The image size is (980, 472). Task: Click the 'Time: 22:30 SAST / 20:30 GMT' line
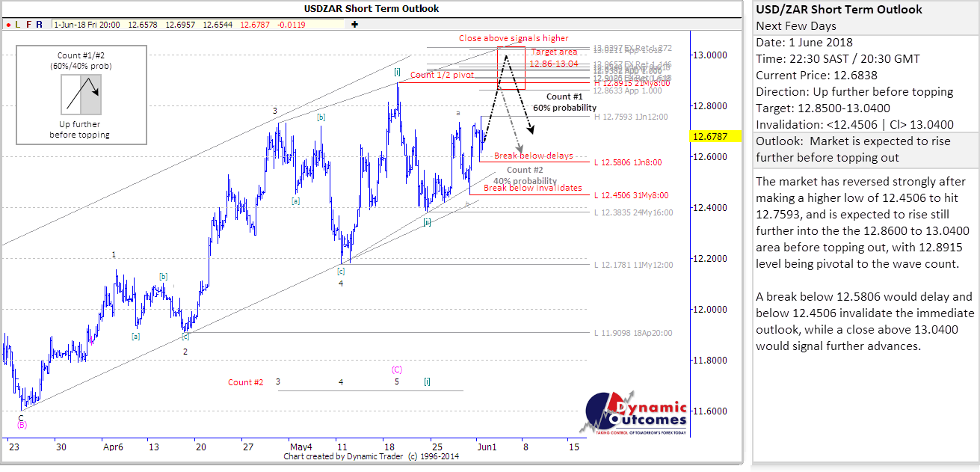[838, 59]
